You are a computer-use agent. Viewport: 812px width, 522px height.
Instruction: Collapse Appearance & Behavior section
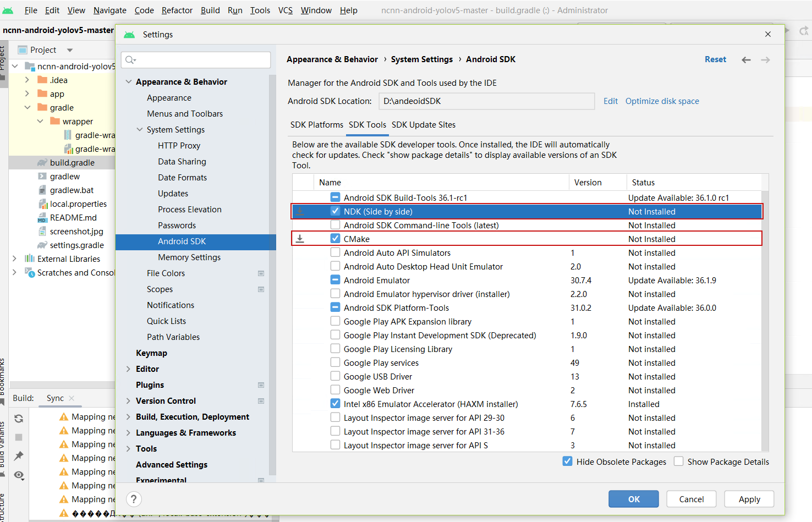(x=129, y=82)
